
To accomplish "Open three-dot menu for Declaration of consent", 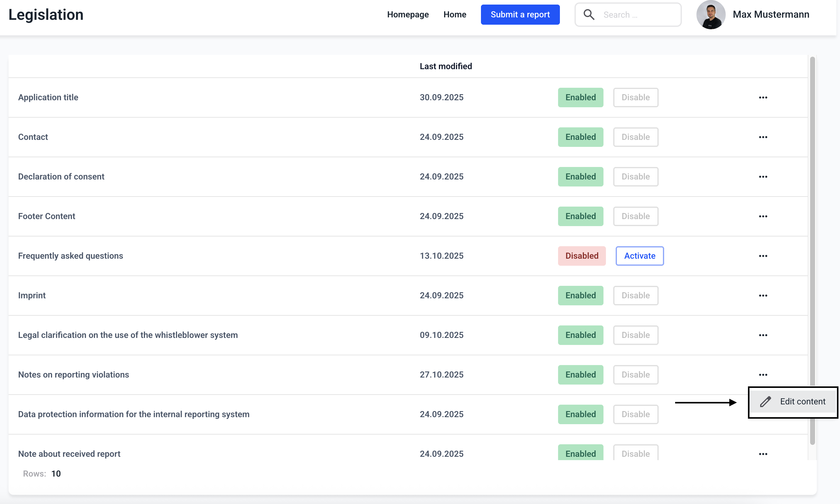I will (763, 177).
